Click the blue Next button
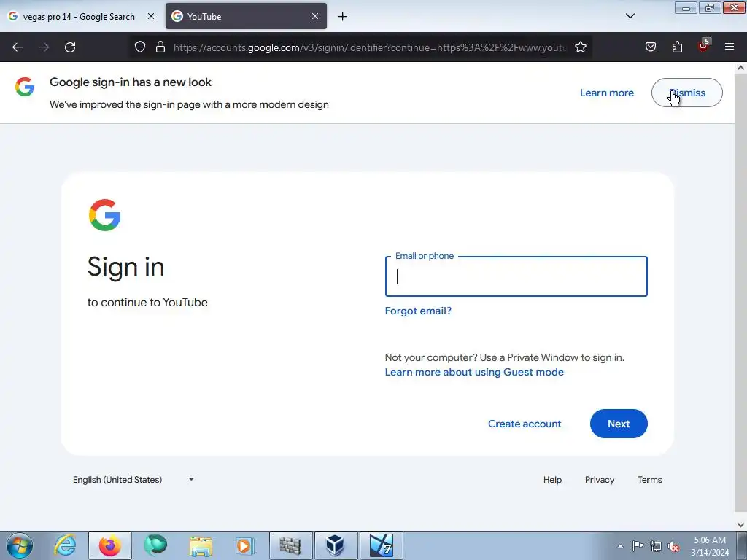The height and width of the screenshot is (560, 747). click(x=619, y=424)
